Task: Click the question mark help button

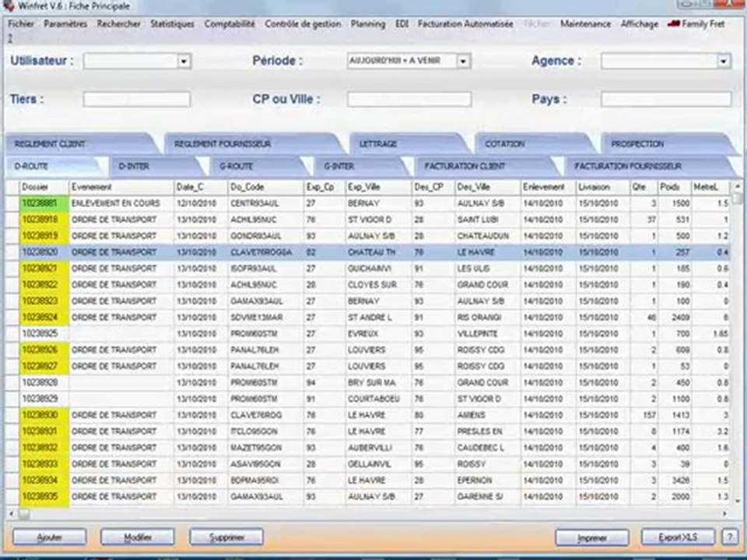Action: (730, 537)
